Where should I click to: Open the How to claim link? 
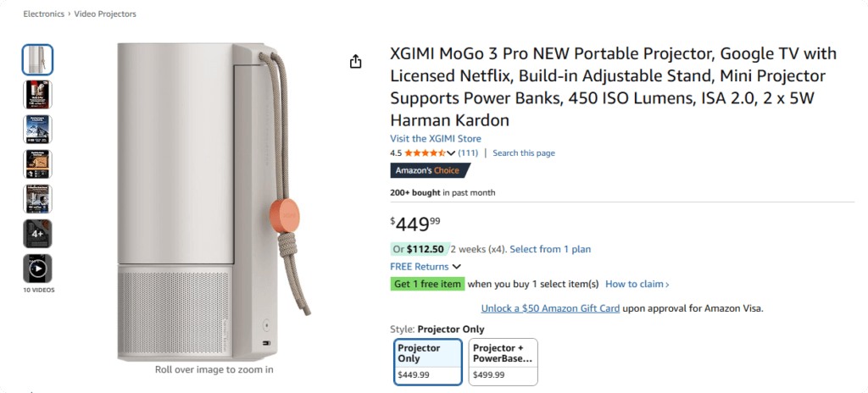(637, 285)
